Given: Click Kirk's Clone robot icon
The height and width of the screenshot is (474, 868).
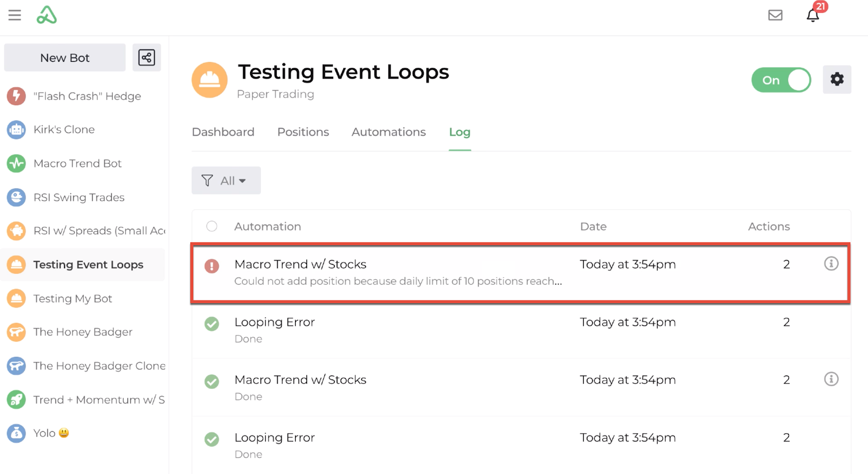Looking at the screenshot, I should [x=16, y=130].
